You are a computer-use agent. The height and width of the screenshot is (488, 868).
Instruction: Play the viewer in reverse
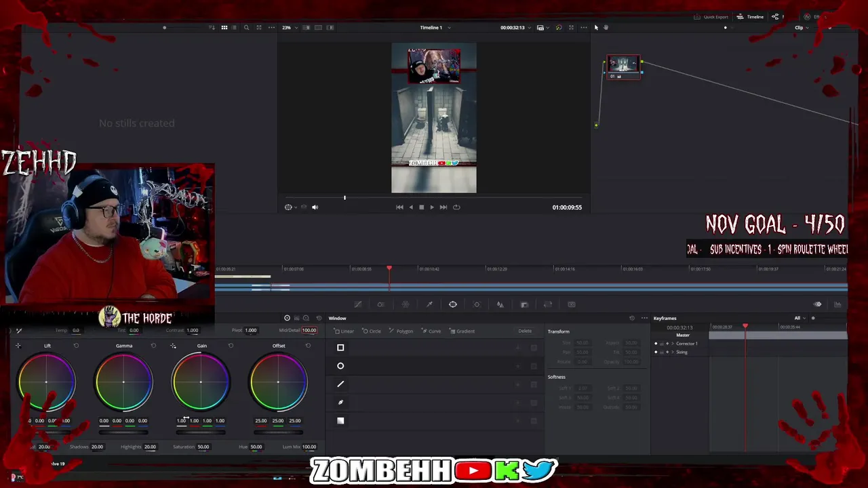[x=410, y=207]
